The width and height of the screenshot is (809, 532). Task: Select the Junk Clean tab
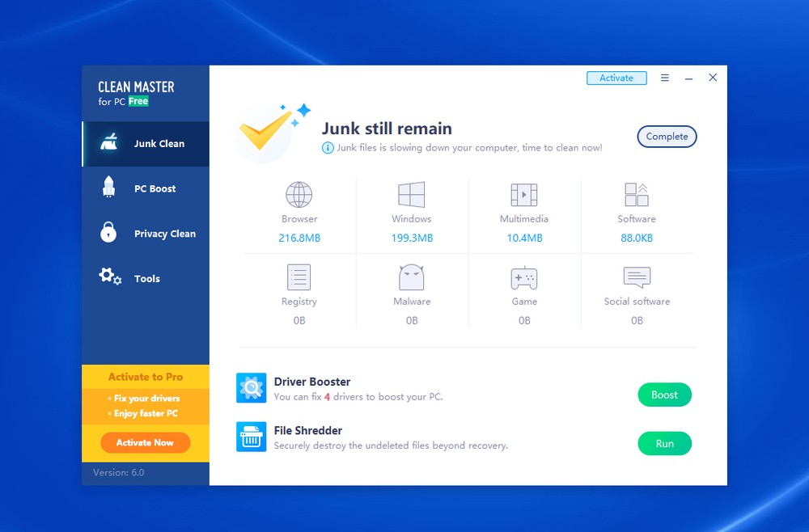[146, 143]
